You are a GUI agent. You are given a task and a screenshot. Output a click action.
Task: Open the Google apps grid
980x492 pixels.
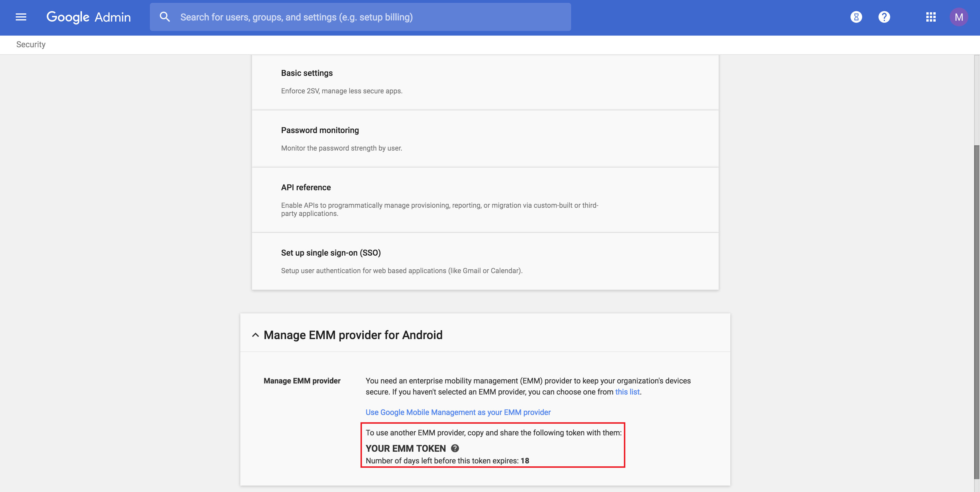(x=930, y=17)
